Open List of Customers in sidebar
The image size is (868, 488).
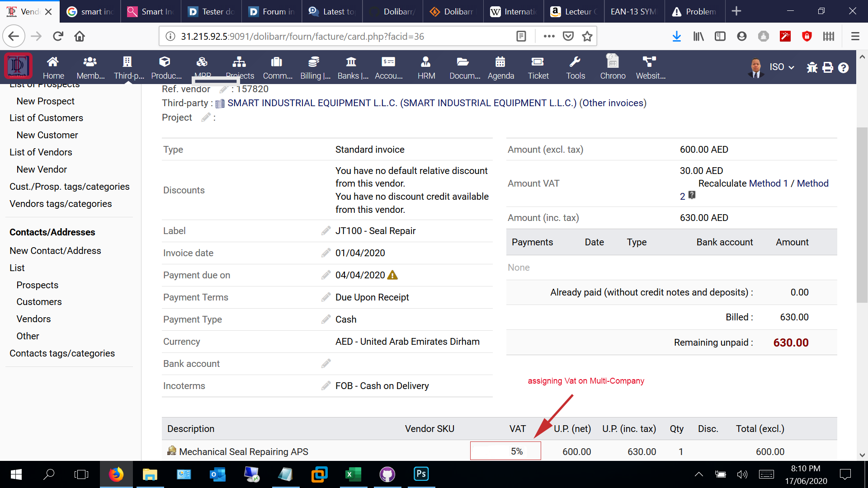[x=46, y=118]
